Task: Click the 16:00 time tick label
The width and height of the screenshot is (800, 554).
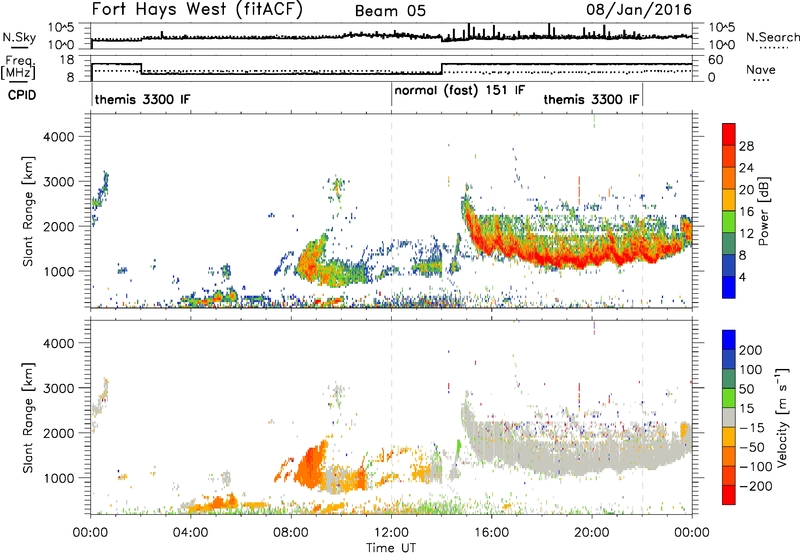Action: tap(491, 533)
